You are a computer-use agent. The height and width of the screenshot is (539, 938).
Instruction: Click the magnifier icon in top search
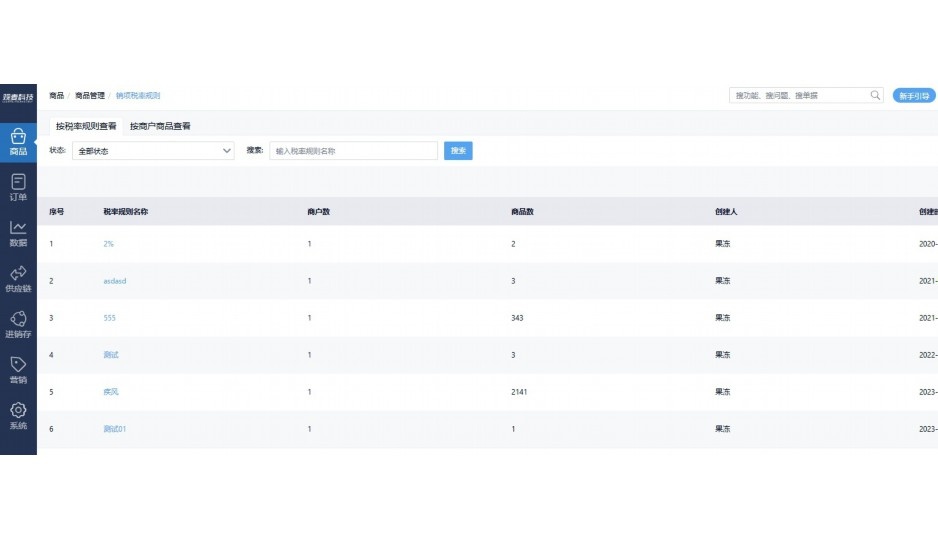click(x=875, y=96)
